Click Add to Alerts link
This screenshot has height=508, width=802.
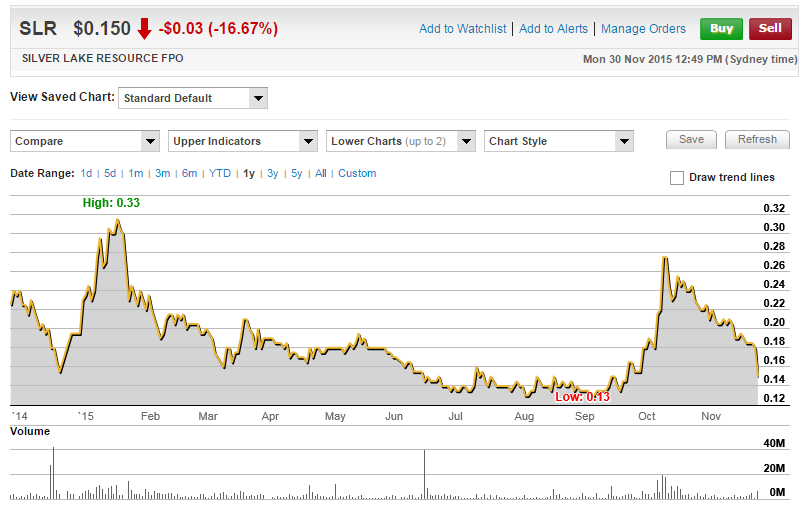555,29
